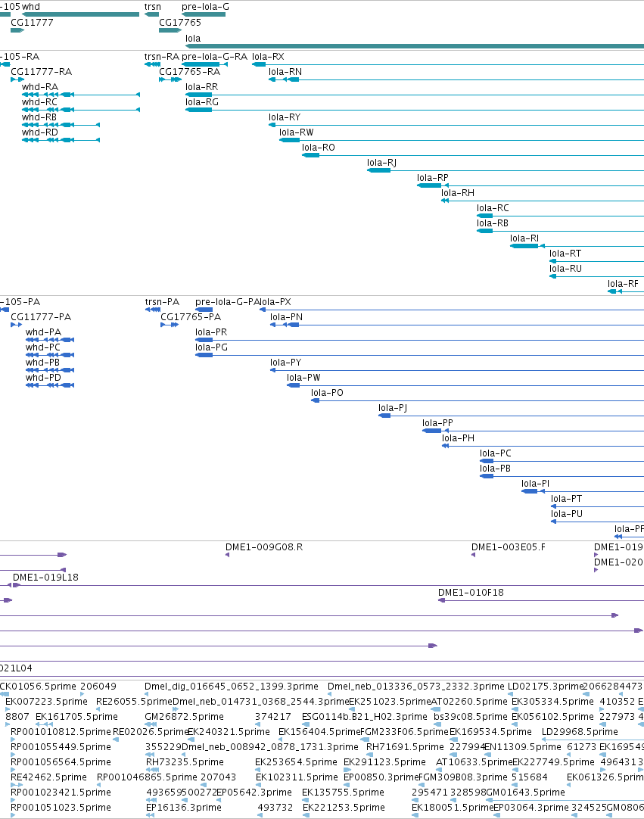644x819 pixels.
Task: Select clone DME1-003E05.F
Action: click(x=473, y=556)
